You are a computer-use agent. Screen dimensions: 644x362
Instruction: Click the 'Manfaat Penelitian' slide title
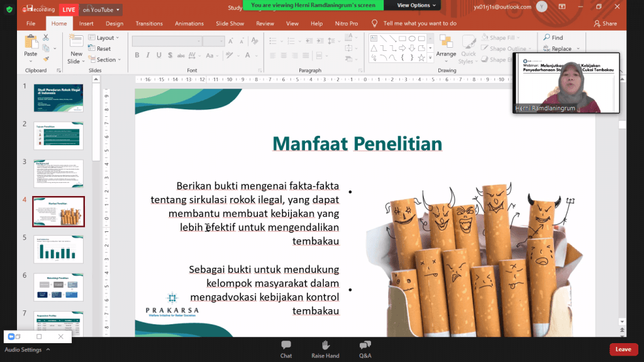(357, 144)
